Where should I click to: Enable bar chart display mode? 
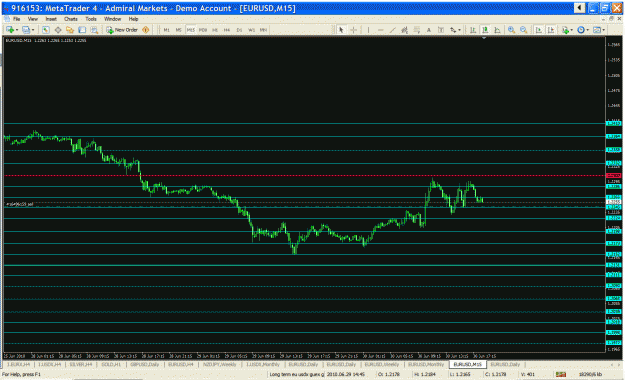point(473,30)
